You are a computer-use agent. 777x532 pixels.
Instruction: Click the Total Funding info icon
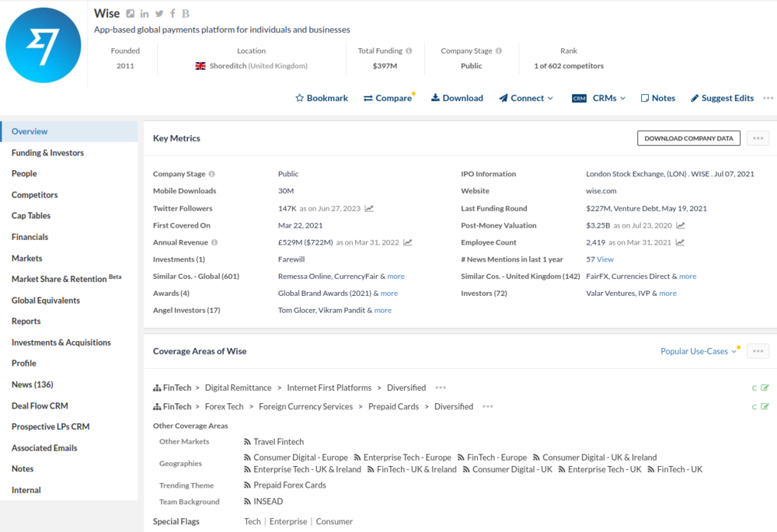(409, 51)
